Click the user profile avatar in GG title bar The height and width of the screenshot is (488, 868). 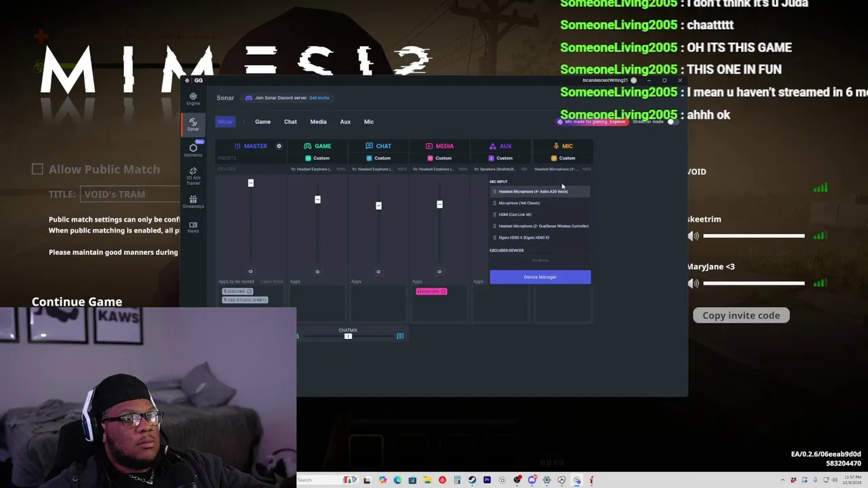[x=633, y=80]
